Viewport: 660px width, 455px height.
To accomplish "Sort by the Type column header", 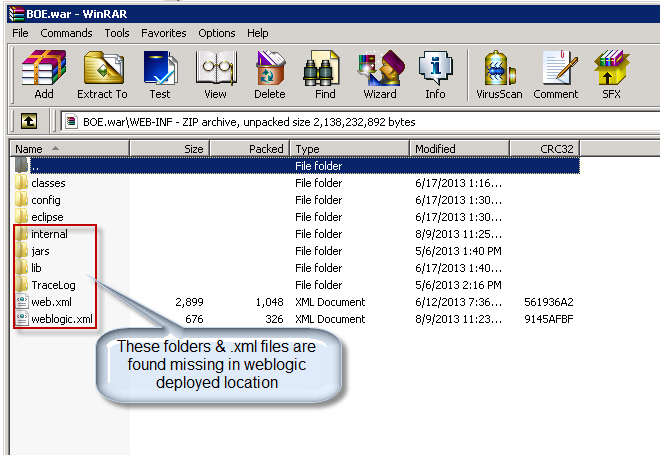I will (350, 149).
